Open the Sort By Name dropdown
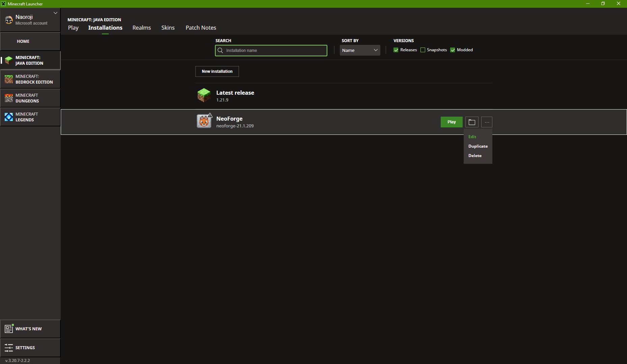Screen dimensions: 627x364 [x=360, y=50]
